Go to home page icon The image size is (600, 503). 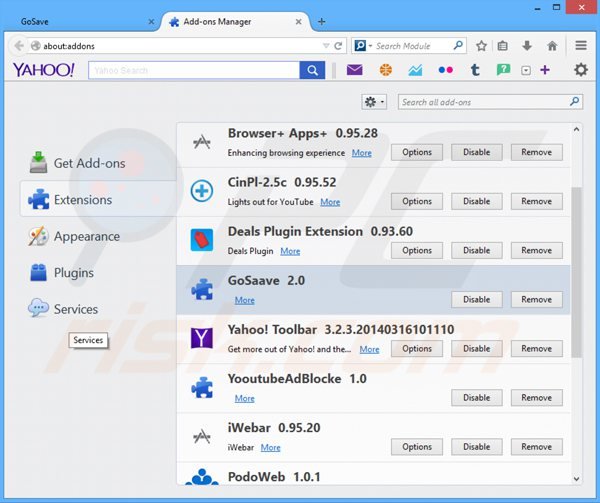click(552, 46)
